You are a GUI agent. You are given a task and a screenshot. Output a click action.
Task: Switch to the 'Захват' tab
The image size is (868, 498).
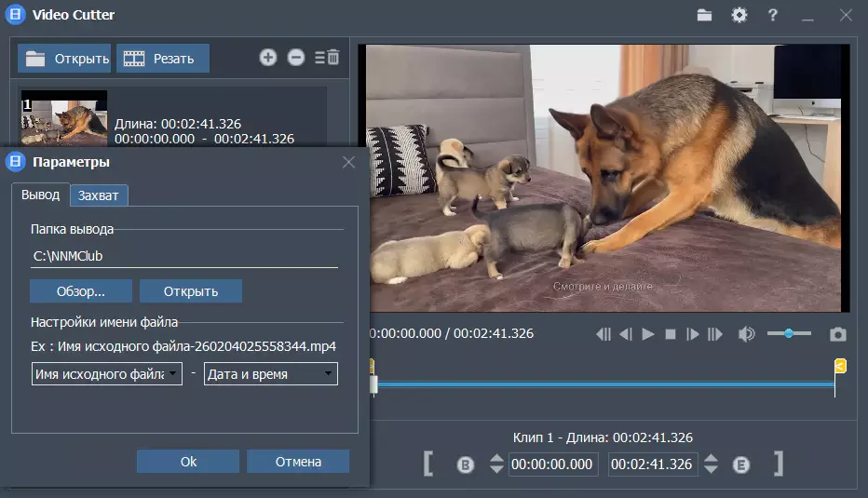[x=99, y=195]
